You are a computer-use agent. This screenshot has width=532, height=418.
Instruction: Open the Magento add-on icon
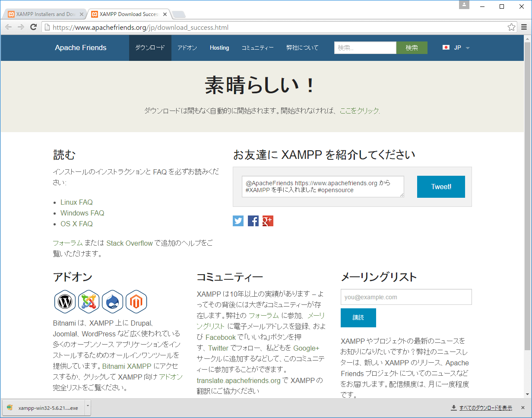136,301
